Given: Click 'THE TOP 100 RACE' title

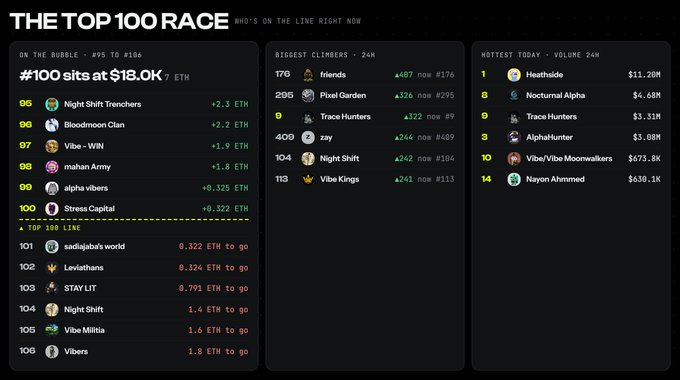Looking at the screenshot, I should point(119,21).
